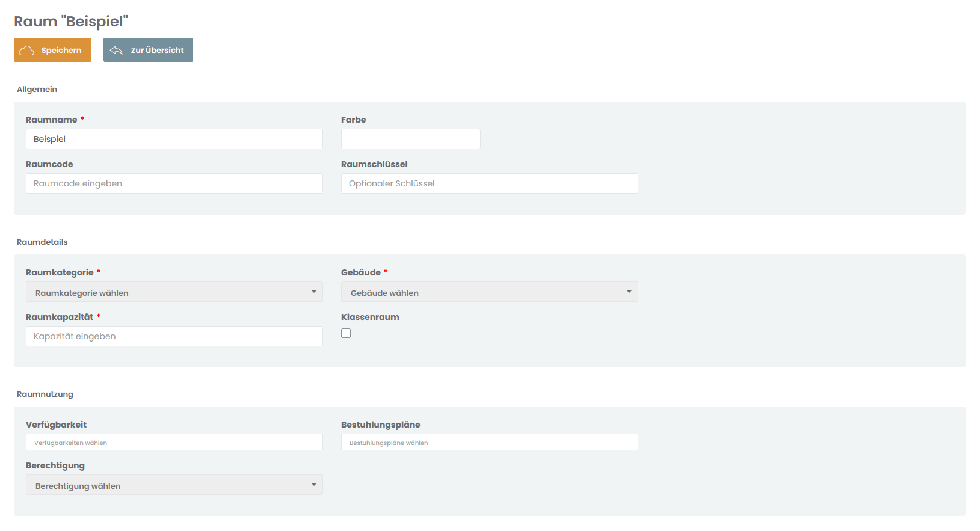Focus the Raumname input field
Viewport: 980px width, 531px height.
pyautogui.click(x=174, y=139)
